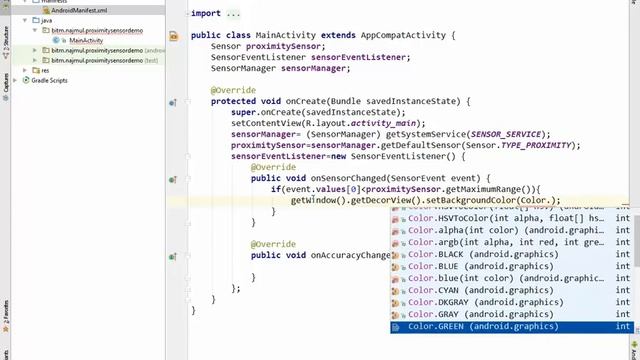Click setBackgroundColor in the highlighted line
This screenshot has height=360, width=640.
tap(471, 200)
